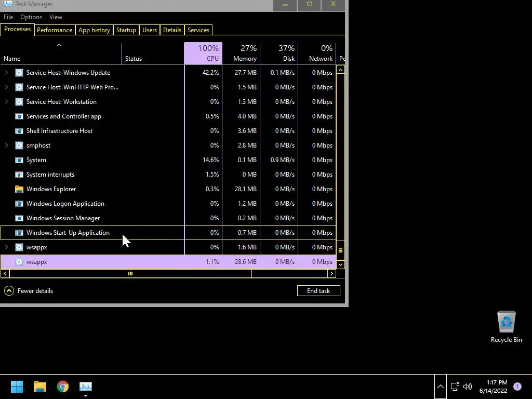Sort by the CPU column header

point(203,54)
